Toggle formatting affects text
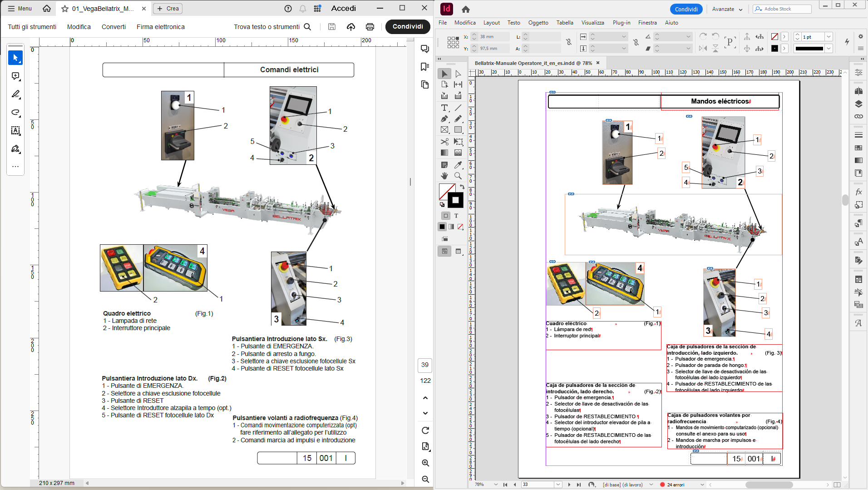The image size is (868, 490). pos(456,216)
